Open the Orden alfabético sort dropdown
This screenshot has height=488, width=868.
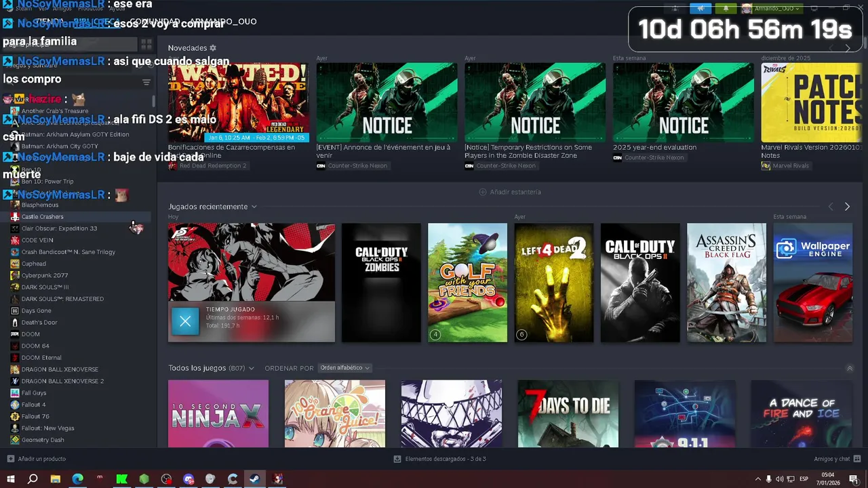click(x=344, y=368)
